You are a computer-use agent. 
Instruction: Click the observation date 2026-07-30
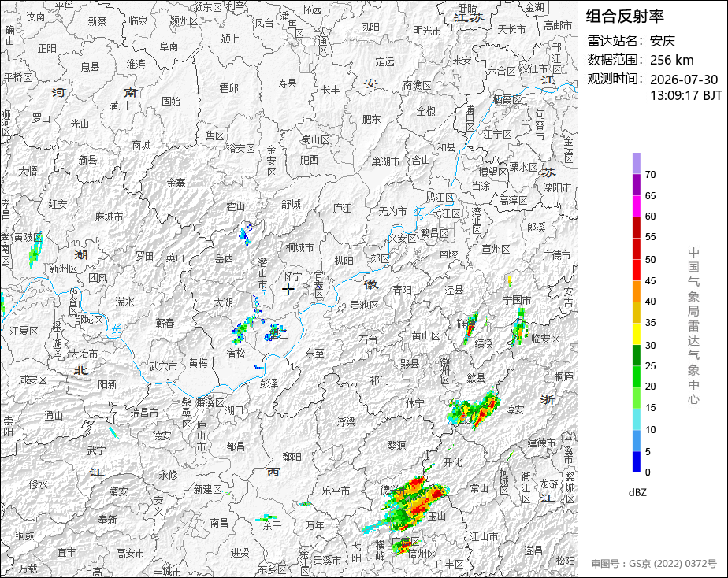683,80
